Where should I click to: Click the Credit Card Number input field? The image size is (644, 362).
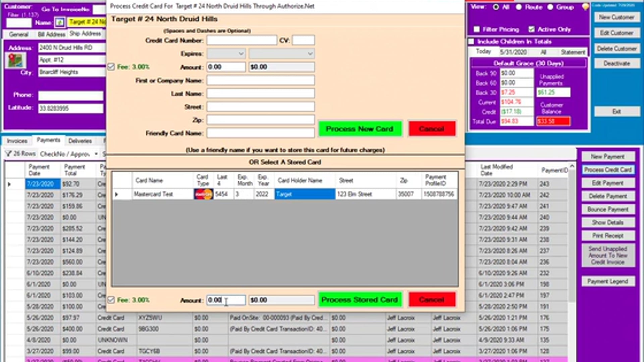click(x=242, y=40)
